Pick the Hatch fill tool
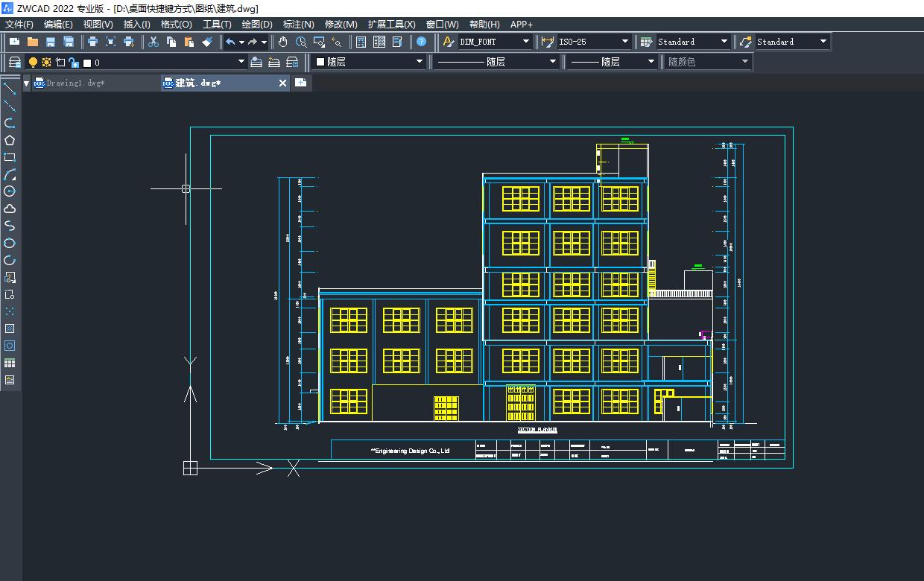This screenshot has width=924, height=581. pyautogui.click(x=10, y=328)
